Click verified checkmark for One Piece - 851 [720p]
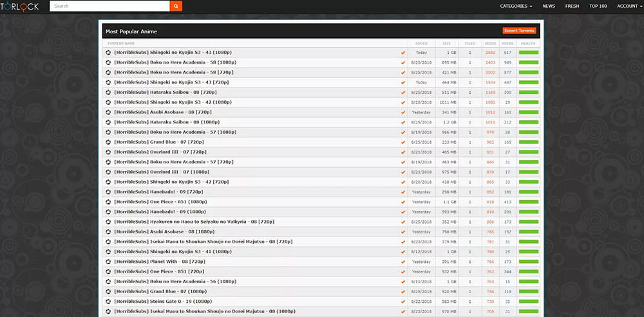This screenshot has width=644, height=317. tap(403, 271)
